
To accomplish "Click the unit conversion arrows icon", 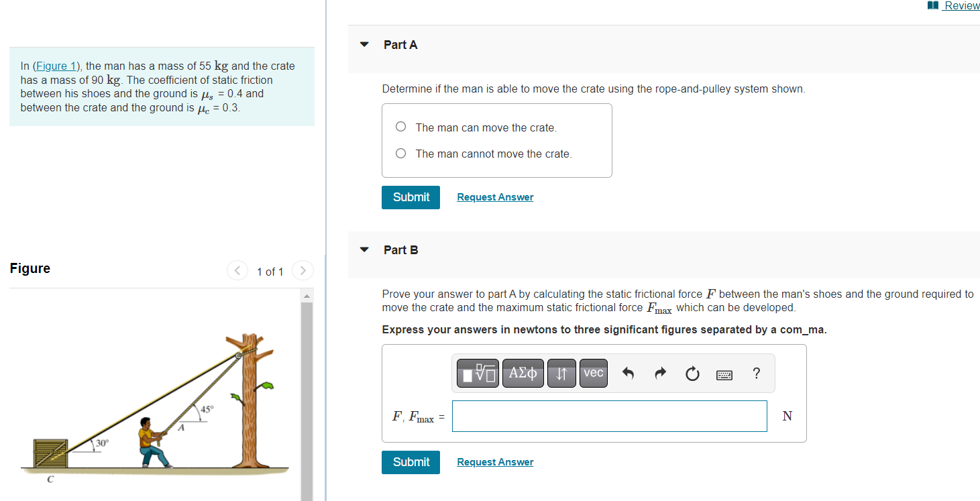I will tap(561, 374).
